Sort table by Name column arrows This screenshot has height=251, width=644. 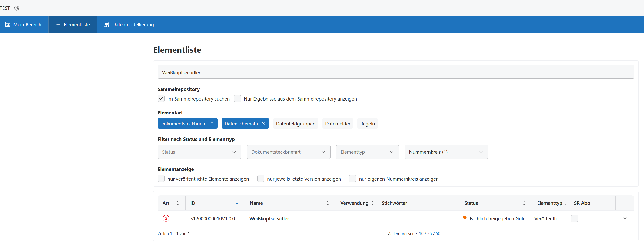point(327,203)
